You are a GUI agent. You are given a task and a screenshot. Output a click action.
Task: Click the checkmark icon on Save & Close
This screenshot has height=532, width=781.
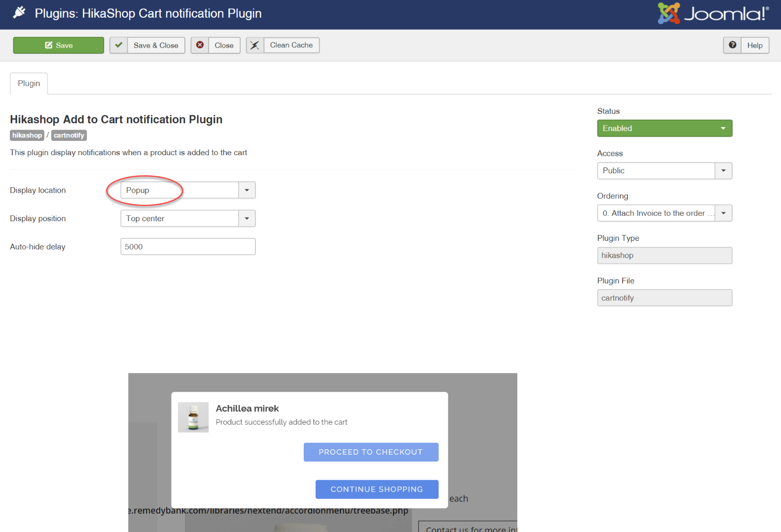tap(119, 45)
